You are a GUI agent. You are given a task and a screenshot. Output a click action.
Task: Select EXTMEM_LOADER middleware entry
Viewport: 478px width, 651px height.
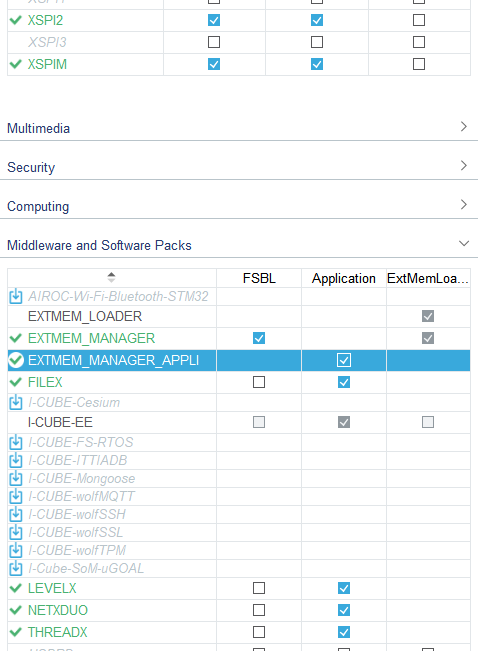pos(85,316)
